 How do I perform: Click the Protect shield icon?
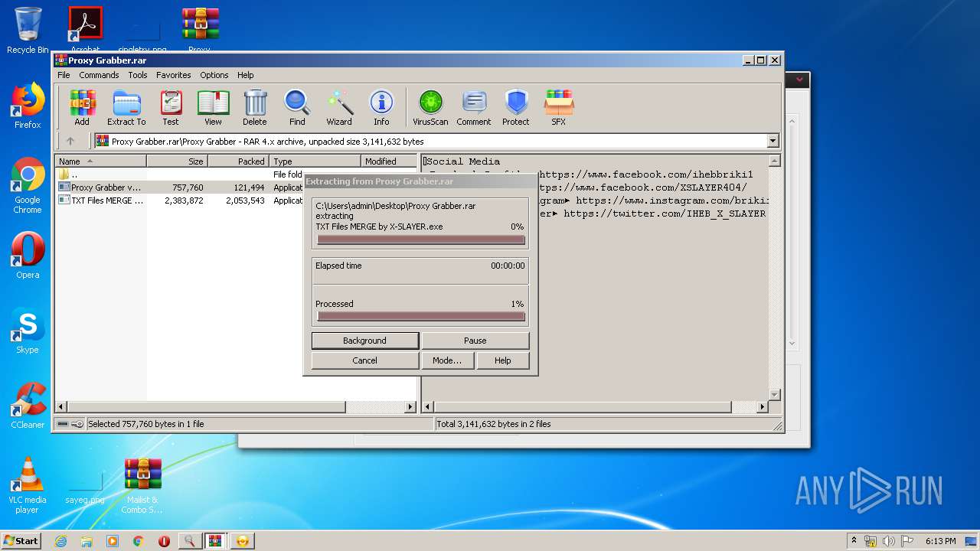pyautogui.click(x=516, y=108)
